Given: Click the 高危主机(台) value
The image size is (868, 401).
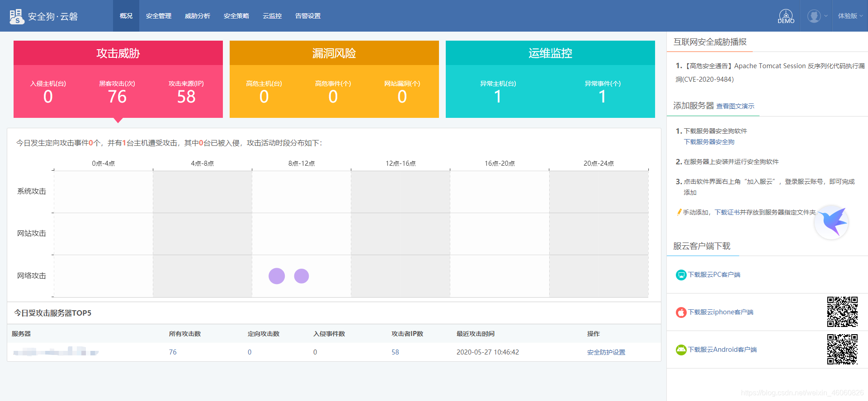Looking at the screenshot, I should coord(264,97).
